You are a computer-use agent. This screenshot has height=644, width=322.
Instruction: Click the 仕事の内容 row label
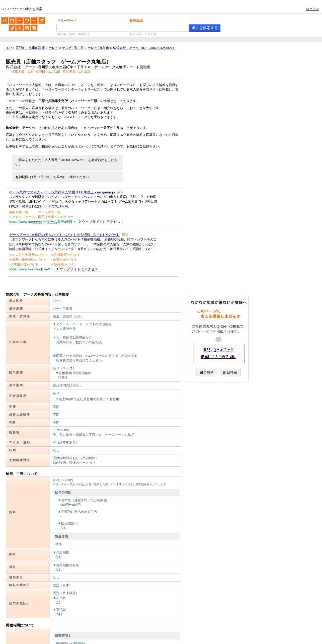[28, 342]
